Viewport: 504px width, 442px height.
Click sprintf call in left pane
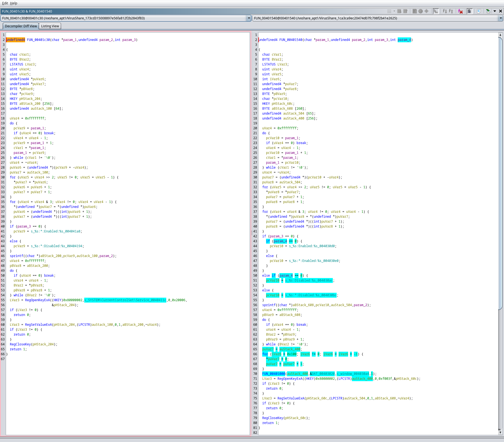coord(16,256)
